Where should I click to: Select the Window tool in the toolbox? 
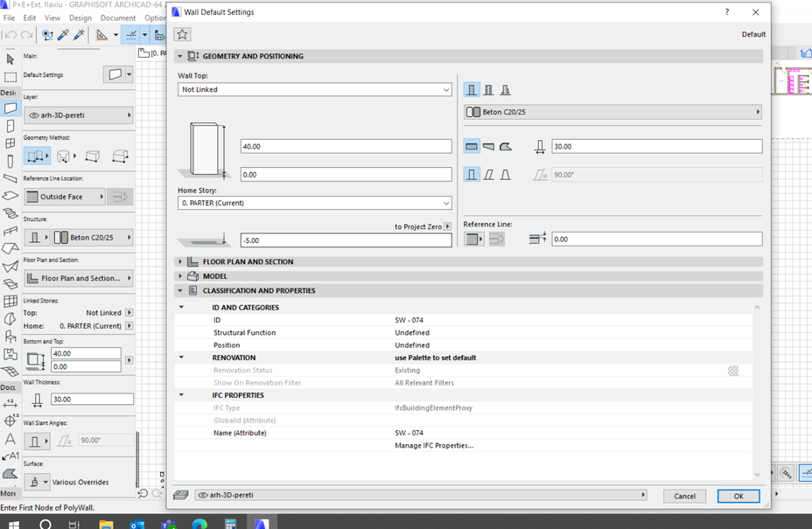(x=10, y=143)
